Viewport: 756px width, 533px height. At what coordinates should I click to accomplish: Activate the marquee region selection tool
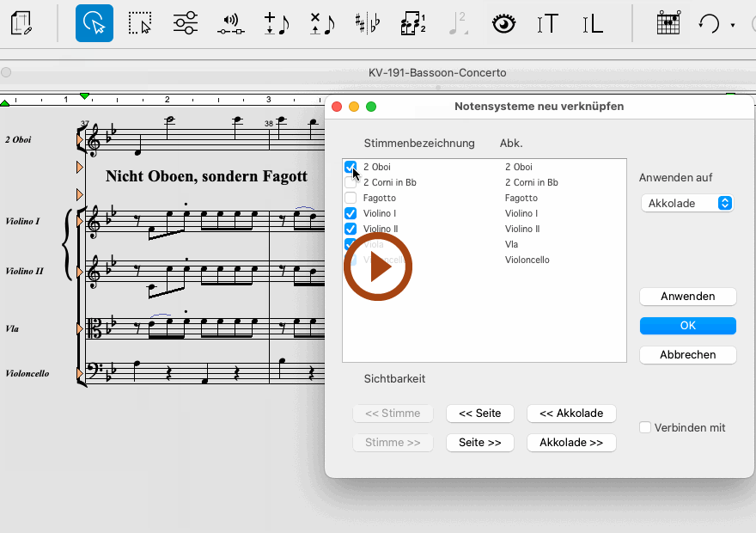click(140, 23)
